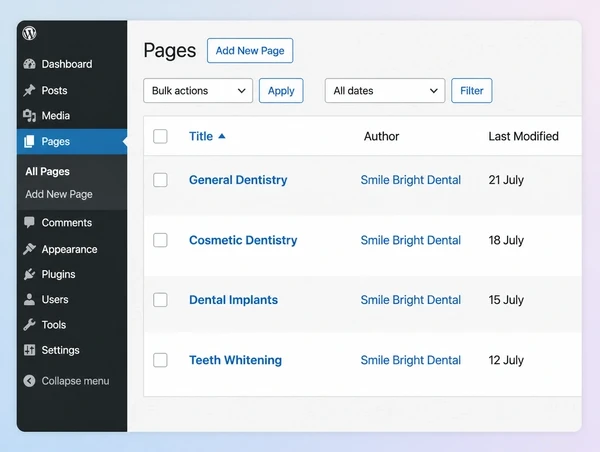600x452 pixels.
Task: Click author Smile Bright Dental for Teeth Whitening
Action: (411, 360)
